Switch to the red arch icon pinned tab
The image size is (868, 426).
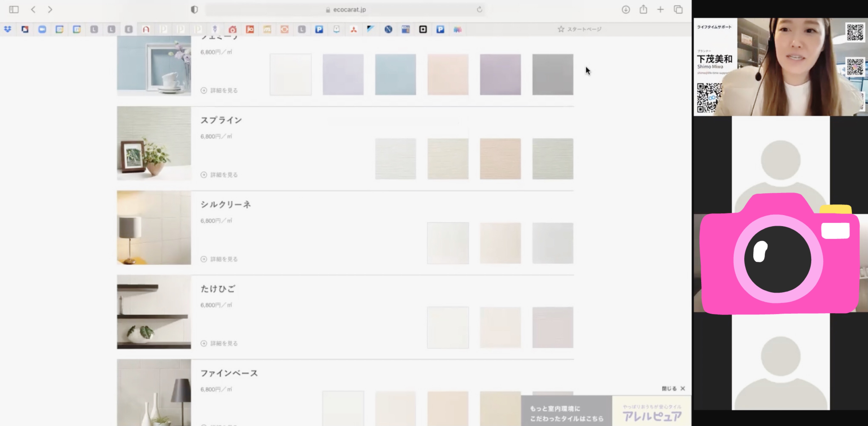point(146,29)
